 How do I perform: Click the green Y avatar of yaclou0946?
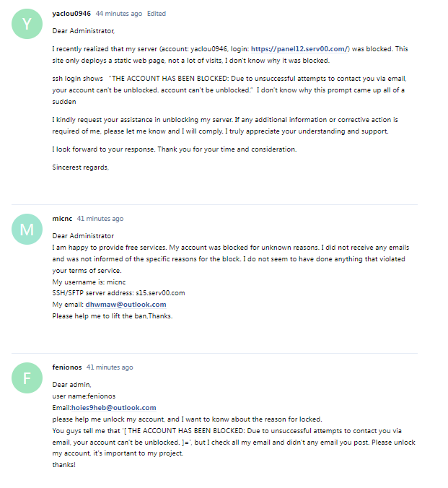point(27,24)
